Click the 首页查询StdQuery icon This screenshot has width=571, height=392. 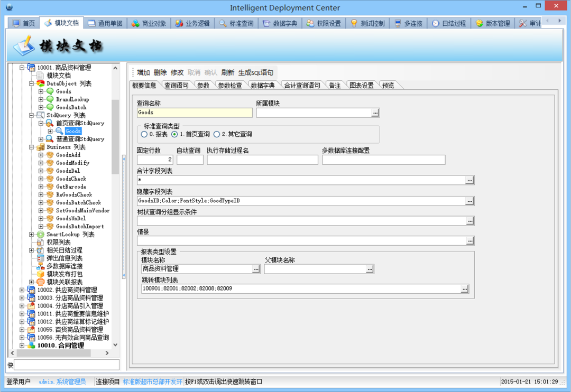[x=50, y=123]
